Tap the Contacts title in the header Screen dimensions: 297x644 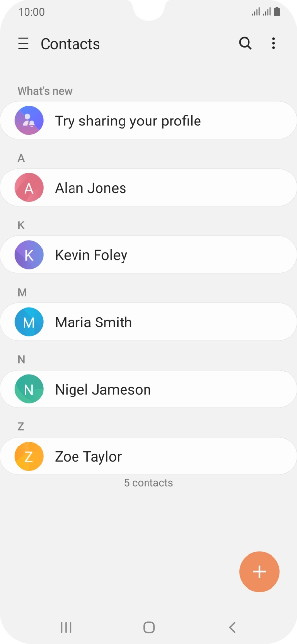tap(70, 43)
